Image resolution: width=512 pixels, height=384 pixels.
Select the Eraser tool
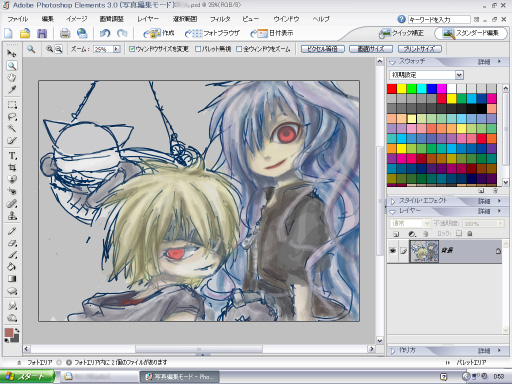click(x=12, y=243)
